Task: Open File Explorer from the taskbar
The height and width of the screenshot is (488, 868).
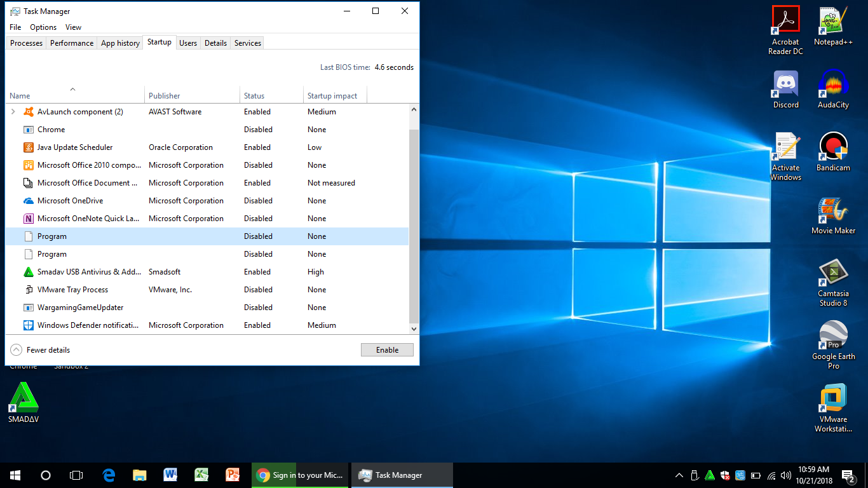Action: coord(140,475)
